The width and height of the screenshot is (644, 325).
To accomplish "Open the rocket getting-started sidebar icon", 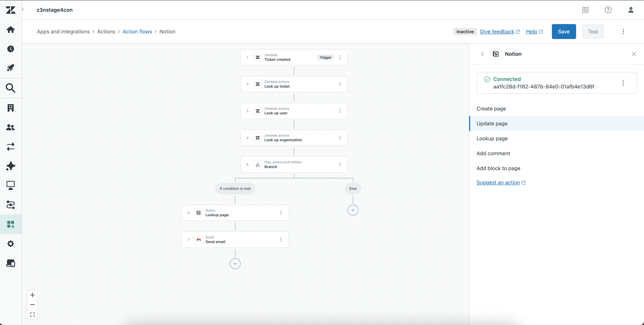I will coord(10,68).
